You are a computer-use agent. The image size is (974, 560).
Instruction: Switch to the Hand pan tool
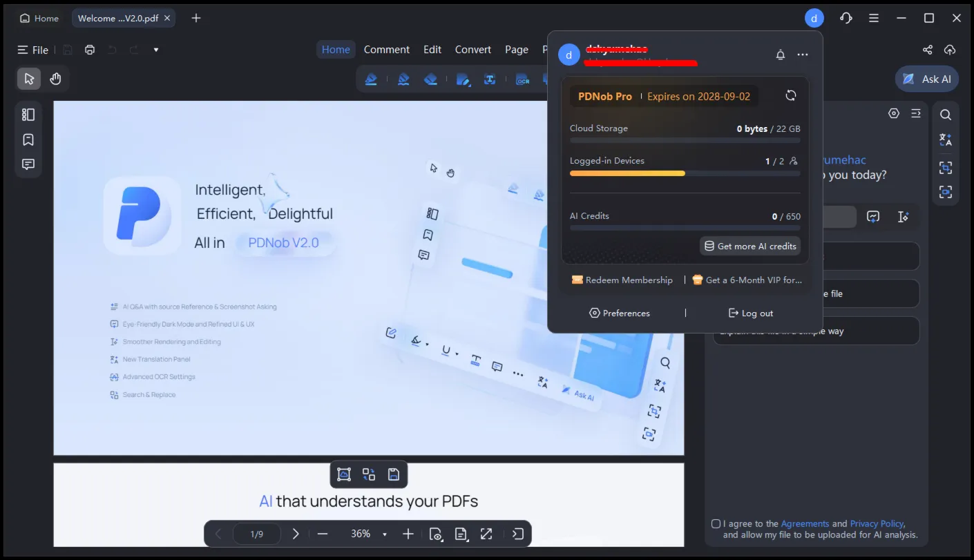[x=56, y=79]
